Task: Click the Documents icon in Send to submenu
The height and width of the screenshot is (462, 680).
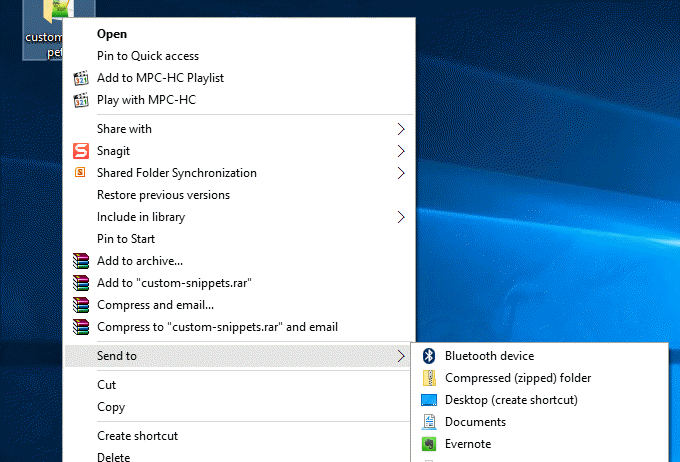Action: [x=429, y=422]
